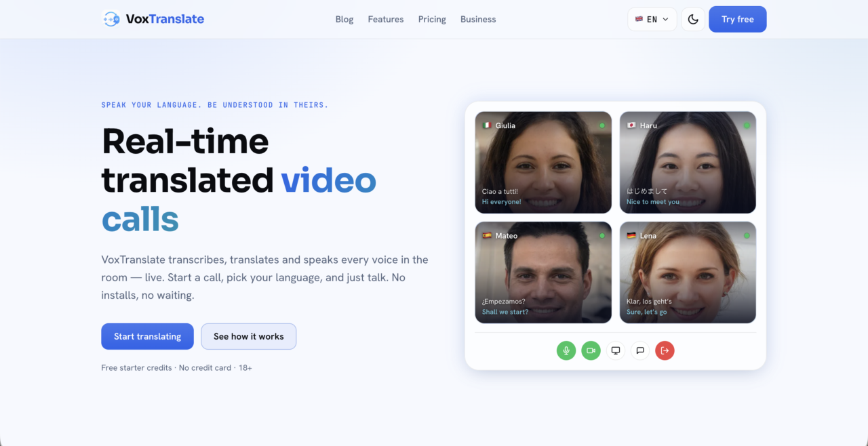Click the "Shall we start?" caption
Viewport: 868px width, 446px height.
point(505,312)
